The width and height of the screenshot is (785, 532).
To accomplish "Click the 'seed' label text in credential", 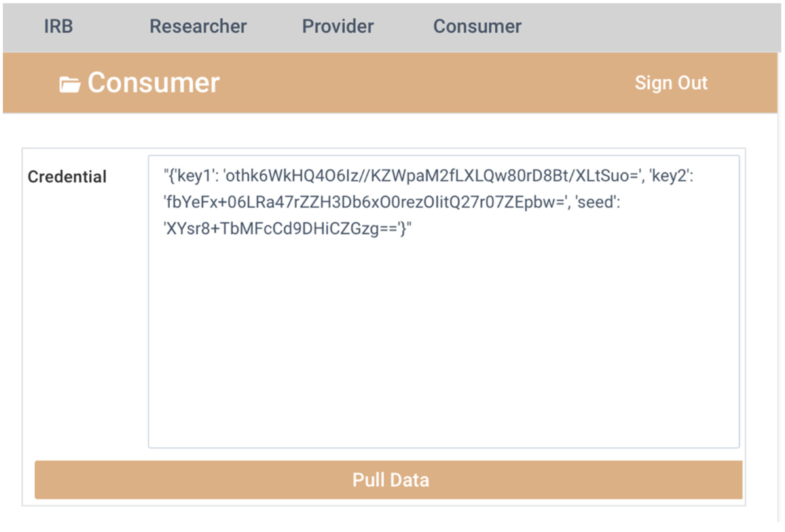I will pyautogui.click(x=597, y=202).
